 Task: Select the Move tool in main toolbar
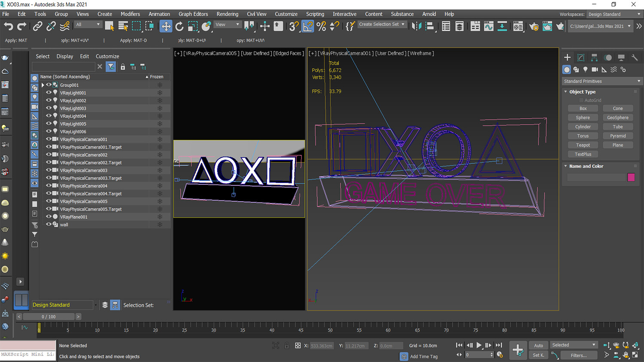(166, 27)
